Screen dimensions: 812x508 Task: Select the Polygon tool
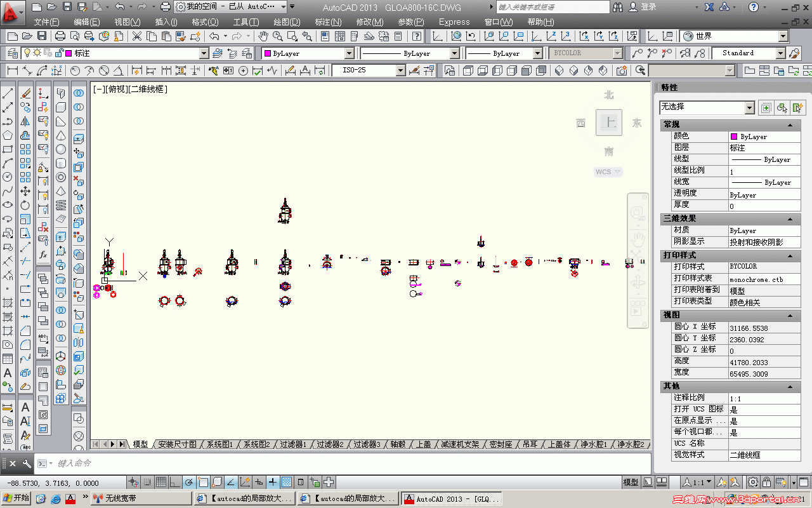pyautogui.click(x=8, y=135)
